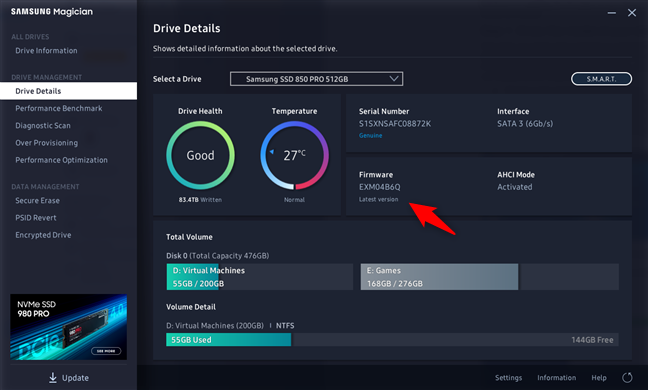
Task: Click the AHCI Mode Activated value
Action: (515, 187)
